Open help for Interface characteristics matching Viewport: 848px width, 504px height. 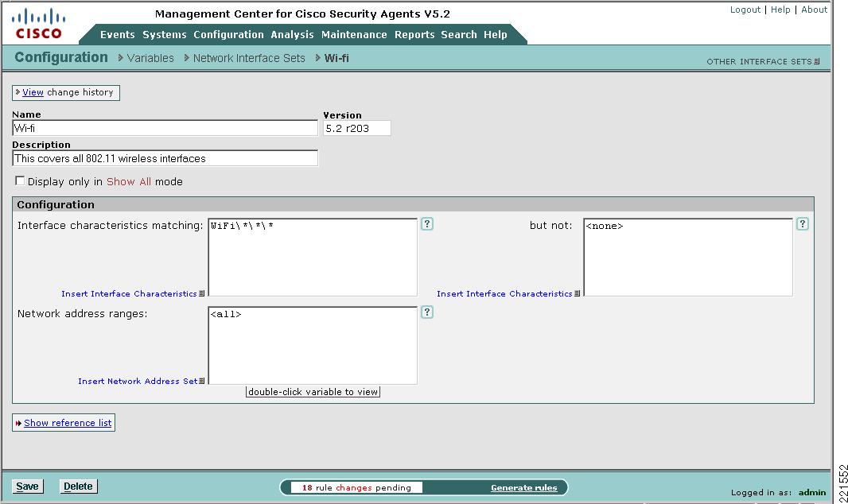pos(426,223)
